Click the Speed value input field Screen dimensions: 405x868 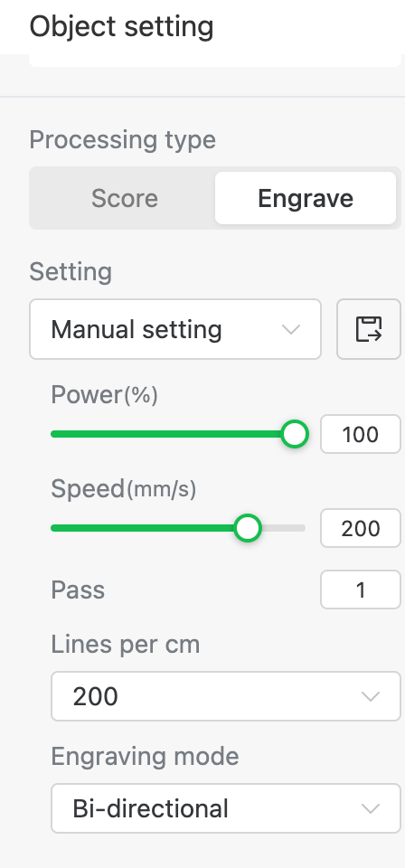coord(361,528)
